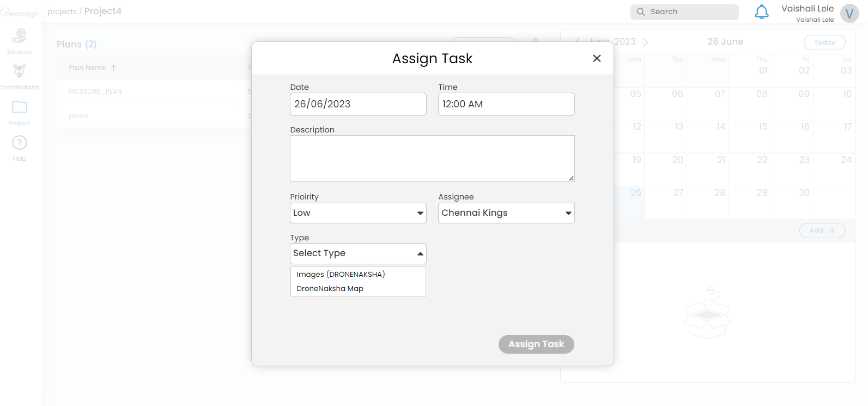Click inside the Description text area
Image resolution: width=868 pixels, height=406 pixels.
[432, 158]
